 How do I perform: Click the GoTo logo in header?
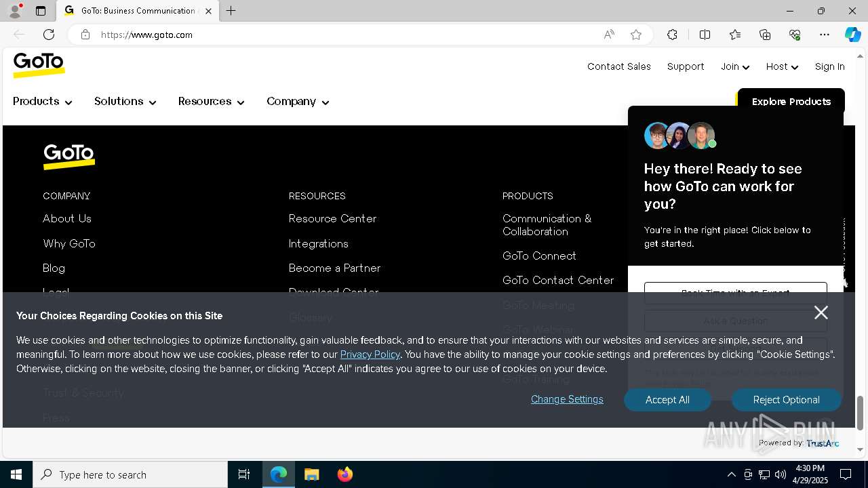point(39,65)
